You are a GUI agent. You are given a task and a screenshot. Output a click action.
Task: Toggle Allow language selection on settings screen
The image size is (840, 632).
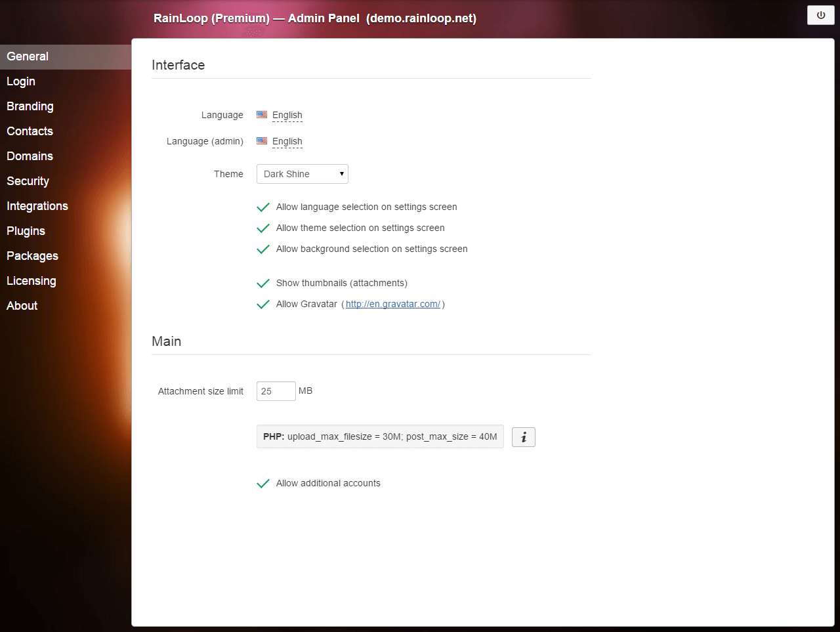pyautogui.click(x=263, y=207)
